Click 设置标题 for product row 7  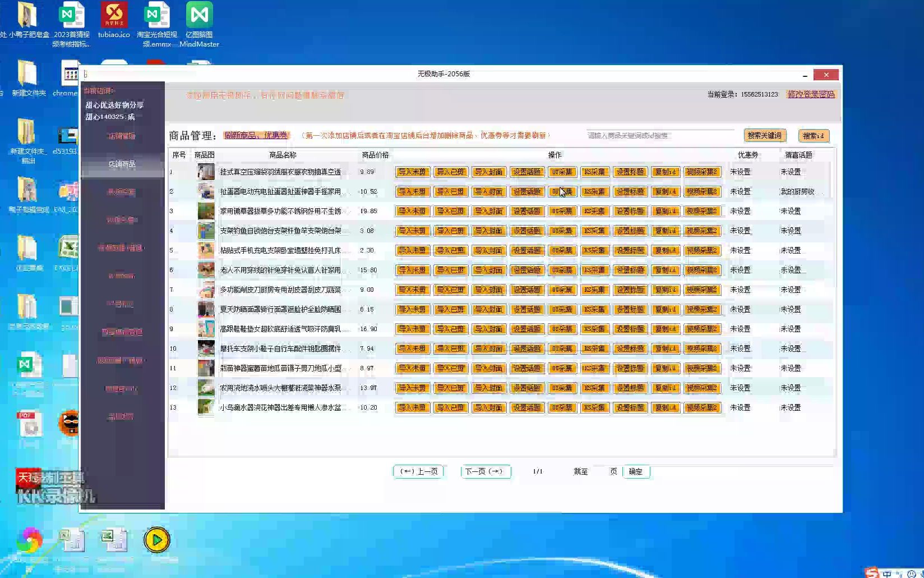click(630, 290)
